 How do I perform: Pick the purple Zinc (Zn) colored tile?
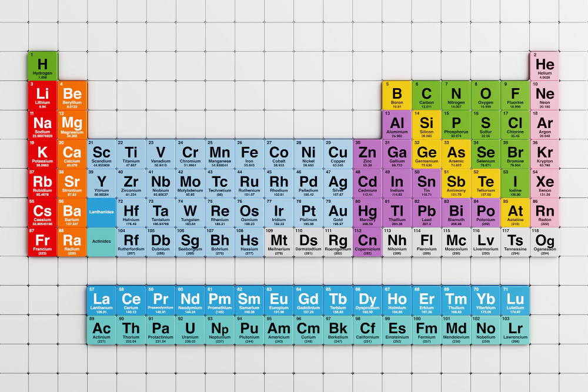(368, 153)
